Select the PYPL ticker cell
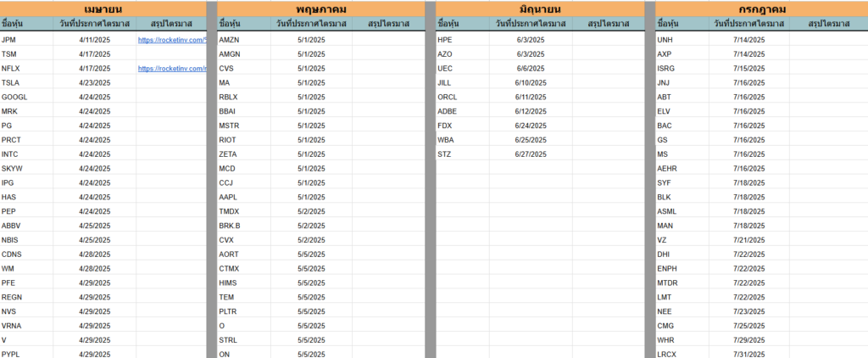 click(x=26, y=354)
